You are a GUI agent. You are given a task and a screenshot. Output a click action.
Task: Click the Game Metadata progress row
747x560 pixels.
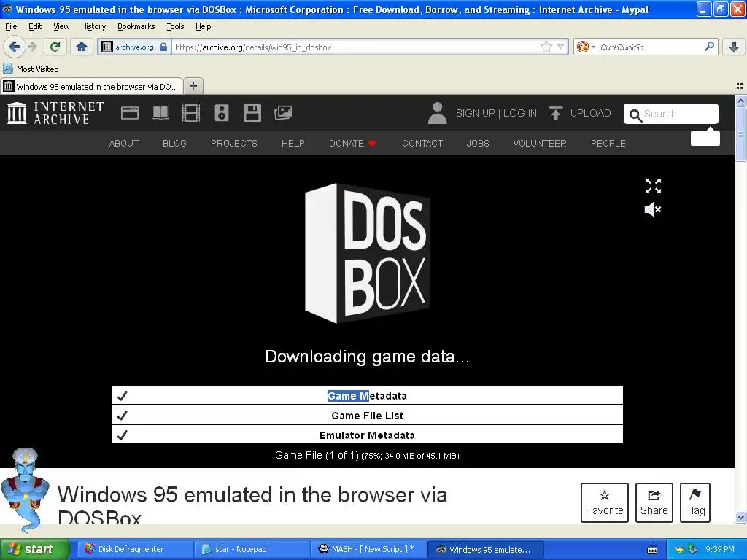pyautogui.click(x=367, y=395)
